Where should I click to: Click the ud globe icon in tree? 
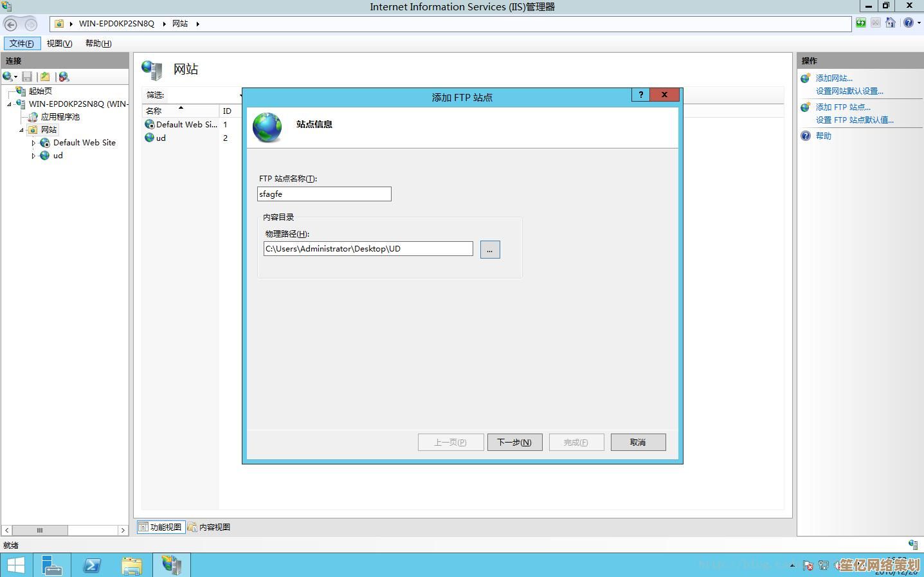[x=45, y=155]
